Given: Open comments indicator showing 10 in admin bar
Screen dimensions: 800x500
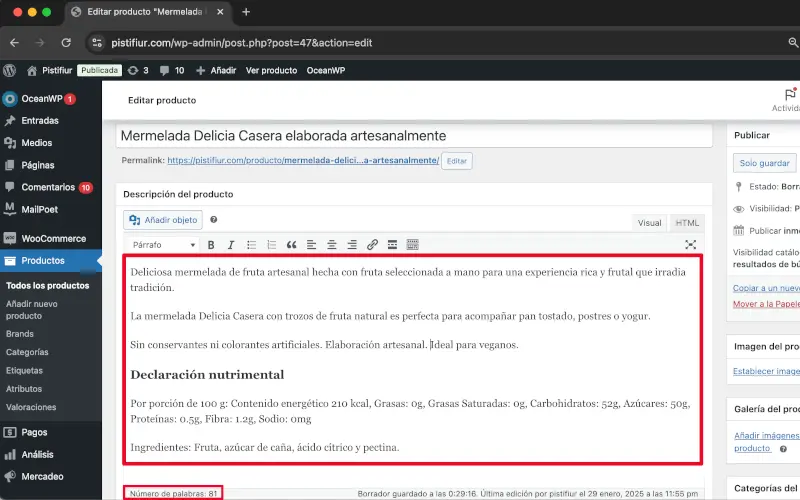Looking at the screenshot, I should pyautogui.click(x=172, y=70).
